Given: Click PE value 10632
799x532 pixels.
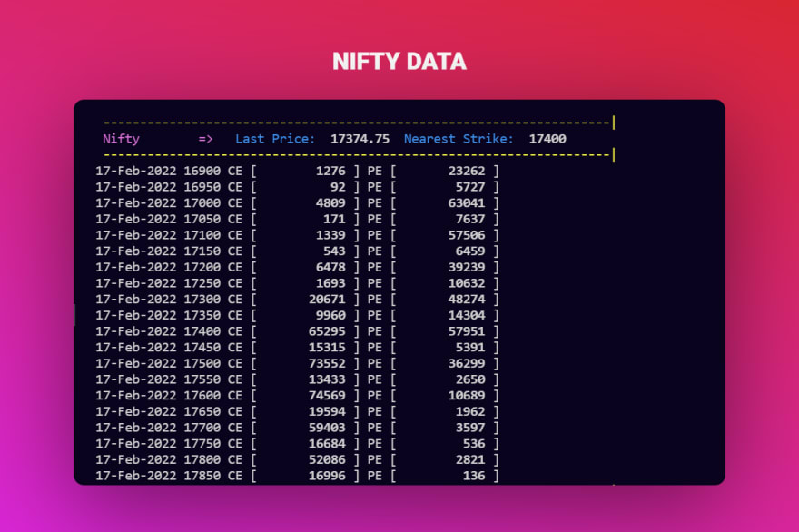Looking at the screenshot, I should tap(467, 283).
